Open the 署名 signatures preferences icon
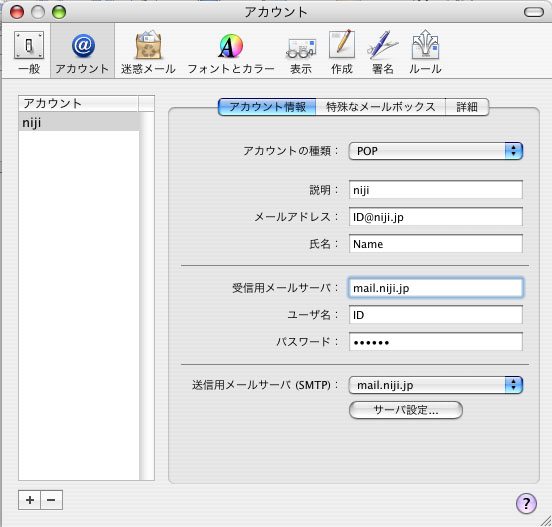The height and width of the screenshot is (527, 552). click(x=383, y=52)
